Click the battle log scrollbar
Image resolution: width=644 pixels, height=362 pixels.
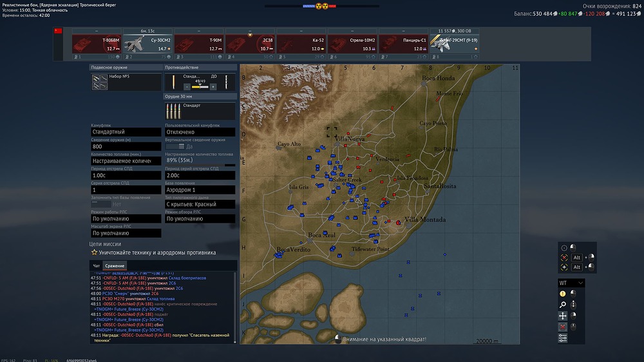(235, 307)
